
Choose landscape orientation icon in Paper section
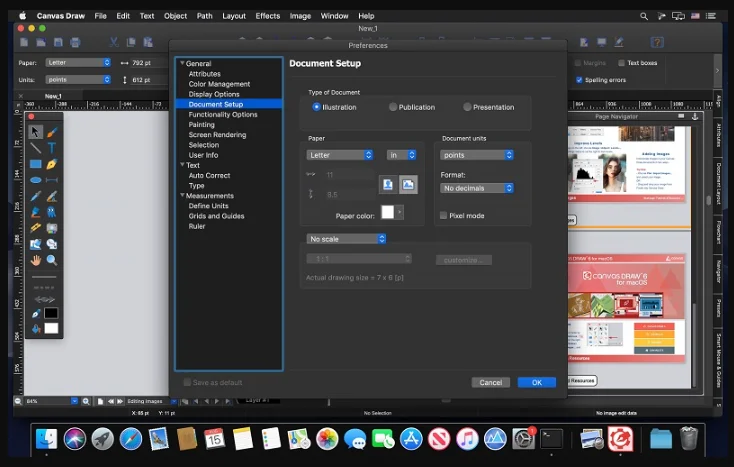(408, 184)
